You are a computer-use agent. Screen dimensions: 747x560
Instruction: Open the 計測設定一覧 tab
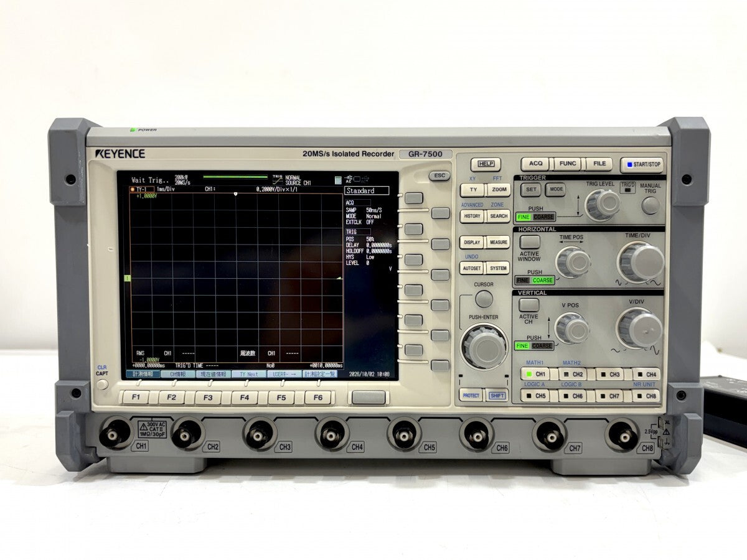click(321, 375)
